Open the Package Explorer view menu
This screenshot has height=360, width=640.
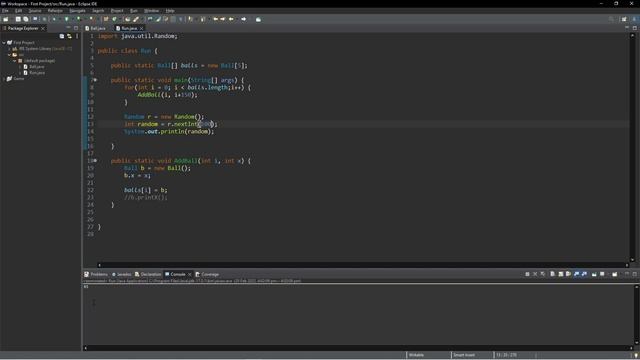(x=77, y=36)
